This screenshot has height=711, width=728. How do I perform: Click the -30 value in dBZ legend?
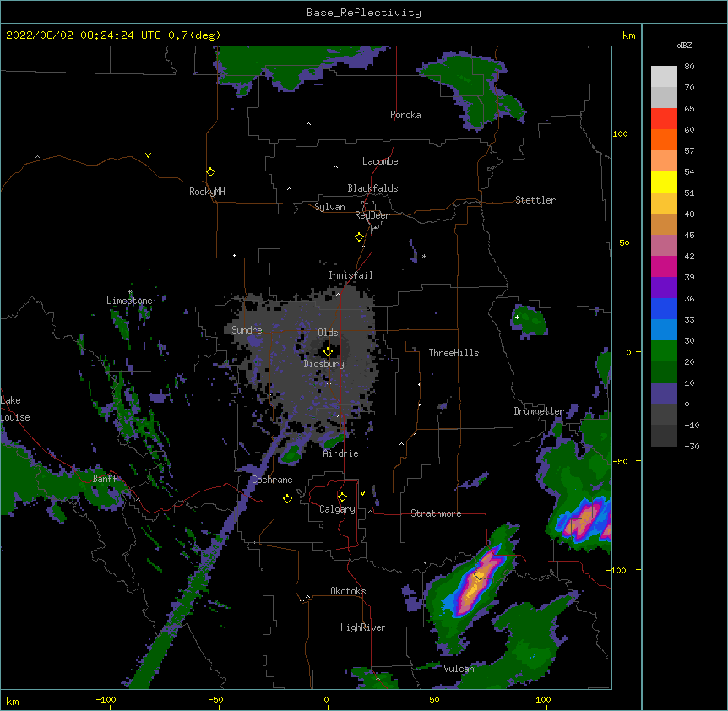pos(692,447)
